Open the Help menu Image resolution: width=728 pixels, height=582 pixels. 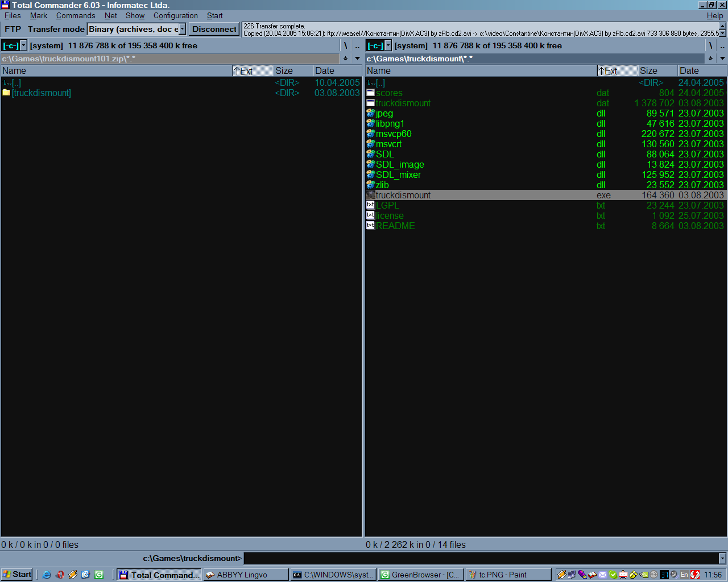[x=715, y=15]
